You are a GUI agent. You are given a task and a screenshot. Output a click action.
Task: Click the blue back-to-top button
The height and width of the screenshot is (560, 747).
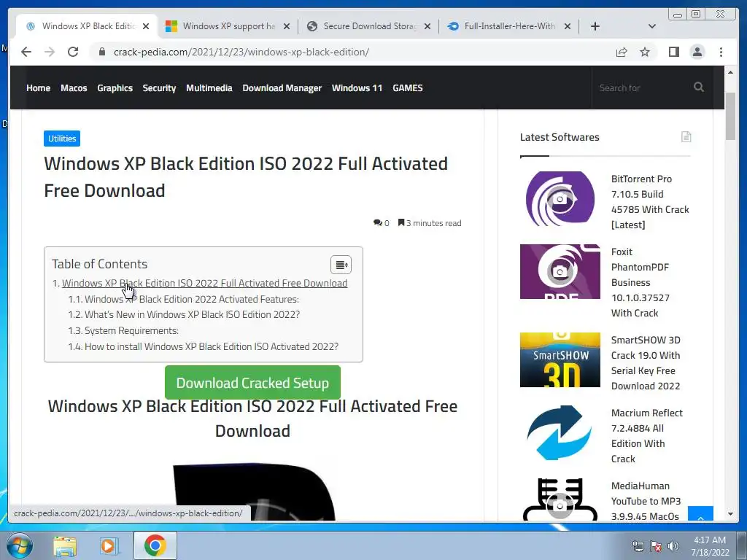pyautogui.click(x=700, y=514)
